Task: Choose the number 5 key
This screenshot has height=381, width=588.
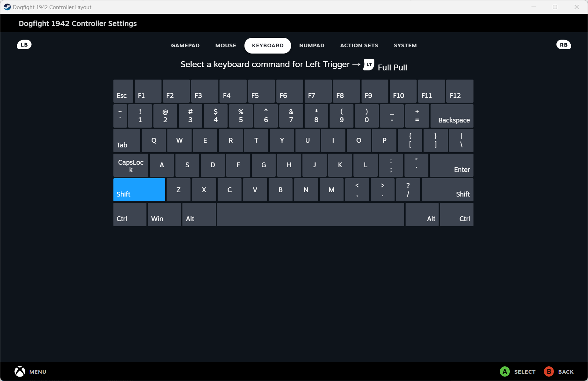Action: (x=241, y=116)
